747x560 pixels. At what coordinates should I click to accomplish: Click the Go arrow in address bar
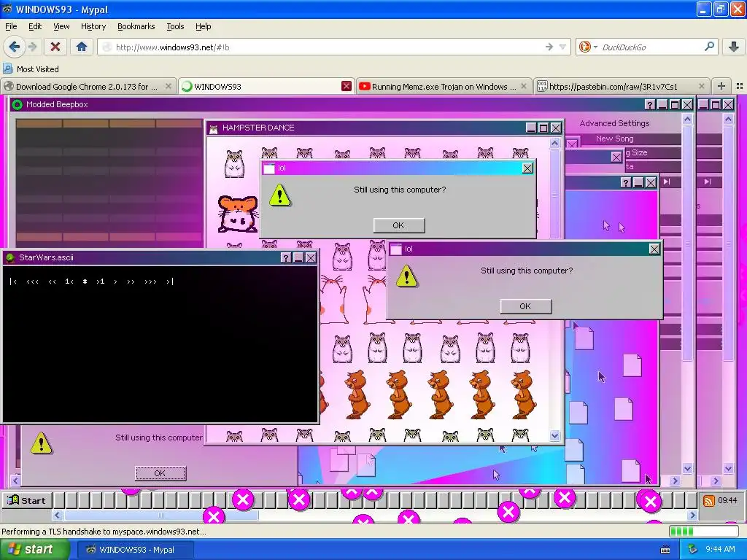549,47
